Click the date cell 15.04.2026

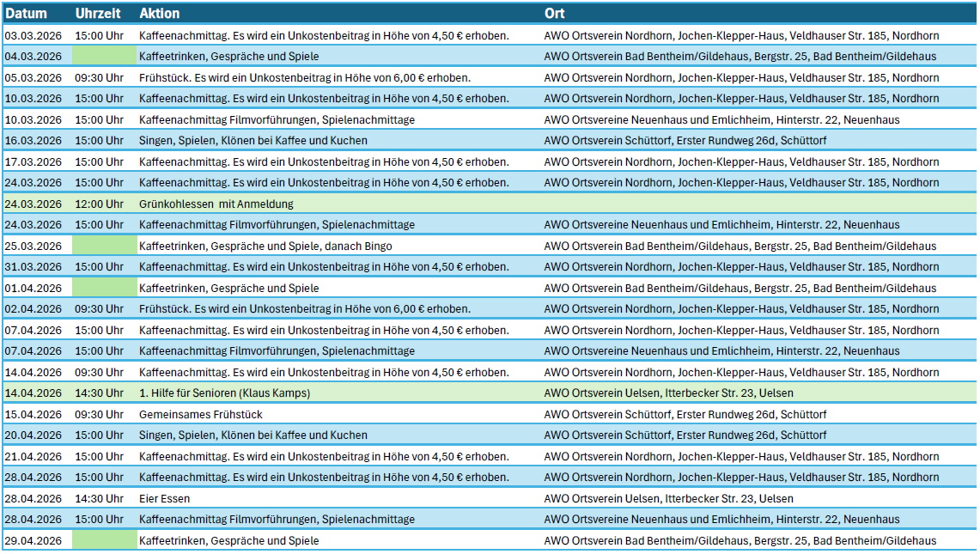[x=33, y=414]
